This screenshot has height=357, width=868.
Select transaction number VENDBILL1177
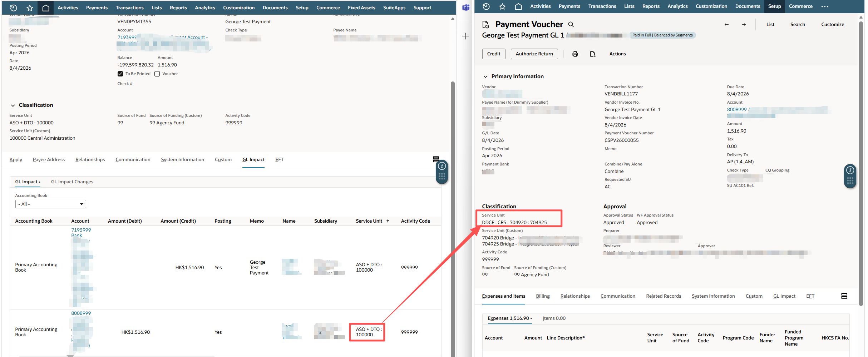(621, 94)
